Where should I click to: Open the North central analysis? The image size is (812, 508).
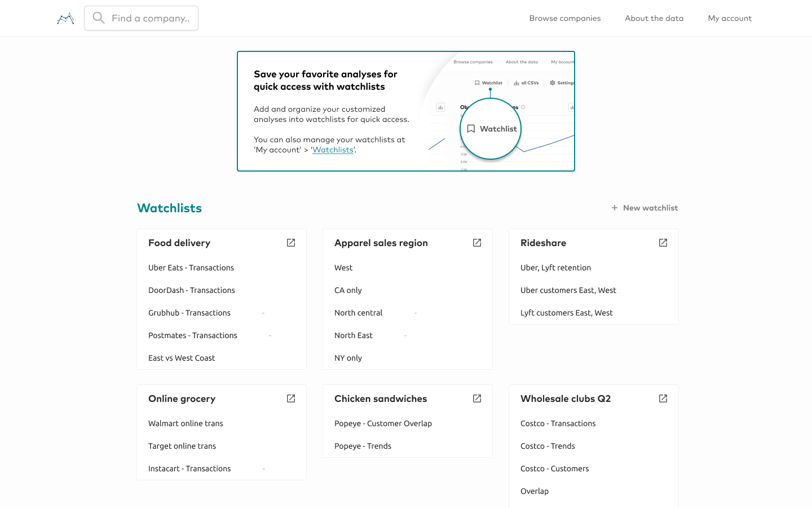358,313
